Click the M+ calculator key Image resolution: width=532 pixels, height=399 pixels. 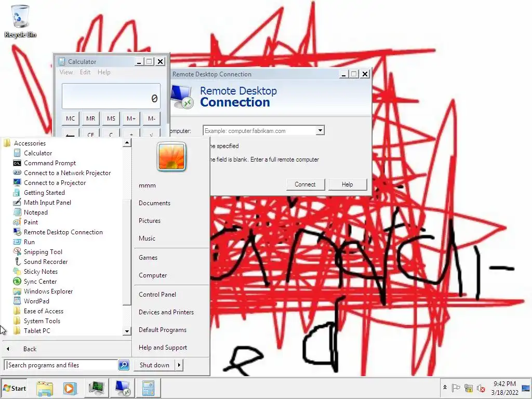(x=131, y=118)
